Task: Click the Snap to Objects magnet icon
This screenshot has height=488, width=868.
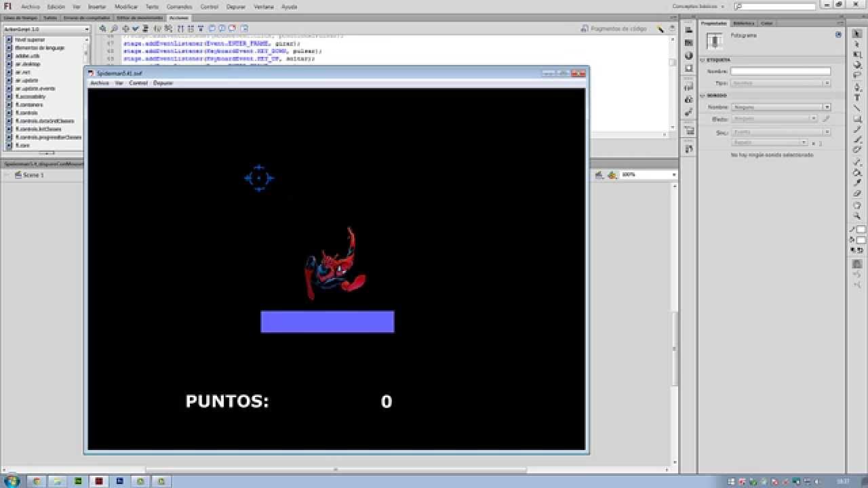Action: [x=857, y=264]
